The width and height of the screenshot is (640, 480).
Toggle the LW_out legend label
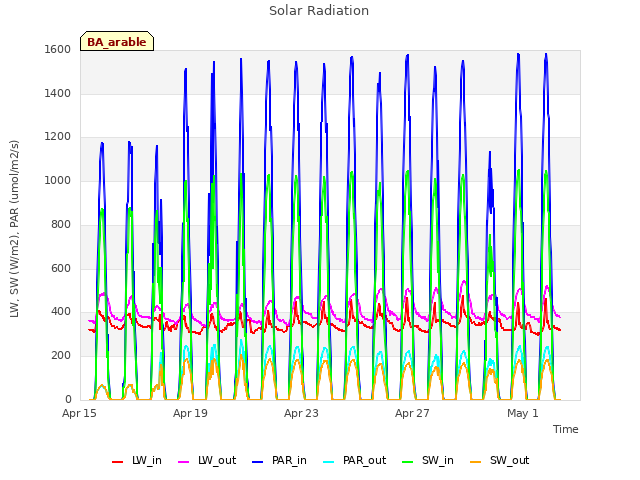point(217,460)
